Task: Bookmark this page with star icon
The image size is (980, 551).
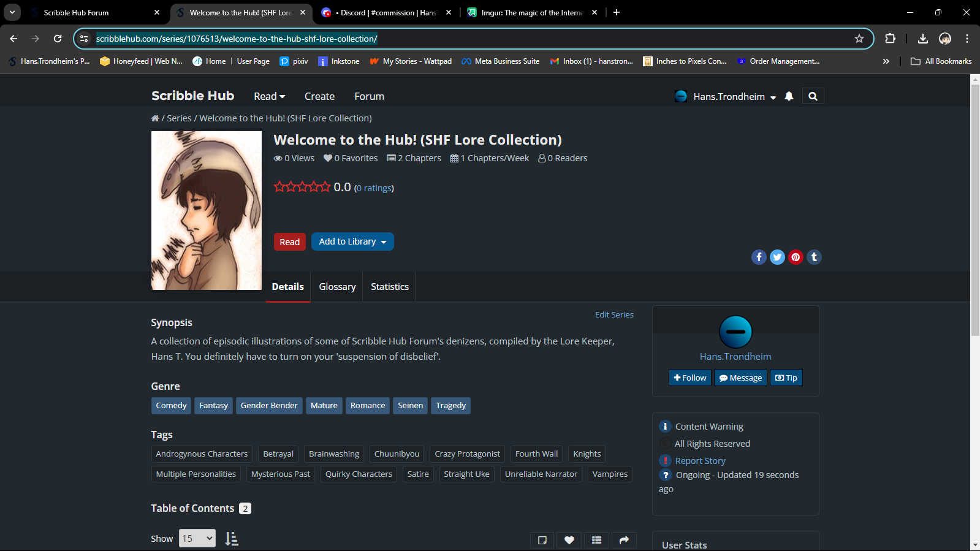Action: pos(859,39)
